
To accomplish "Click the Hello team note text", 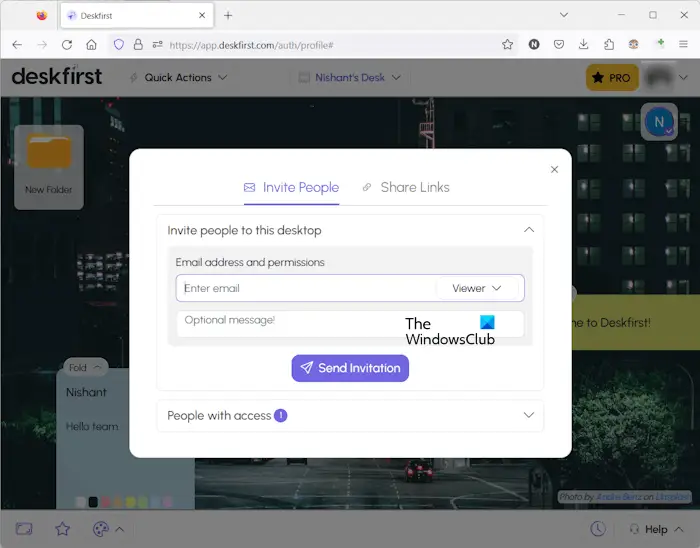I will click(92, 427).
